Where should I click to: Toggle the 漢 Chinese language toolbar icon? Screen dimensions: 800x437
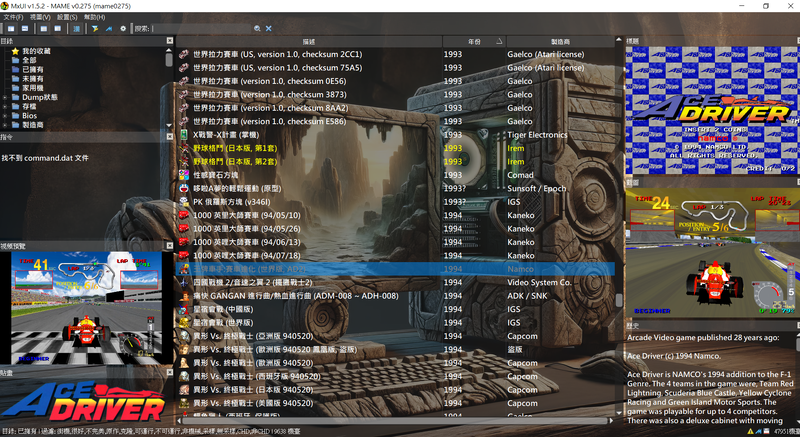77,29
